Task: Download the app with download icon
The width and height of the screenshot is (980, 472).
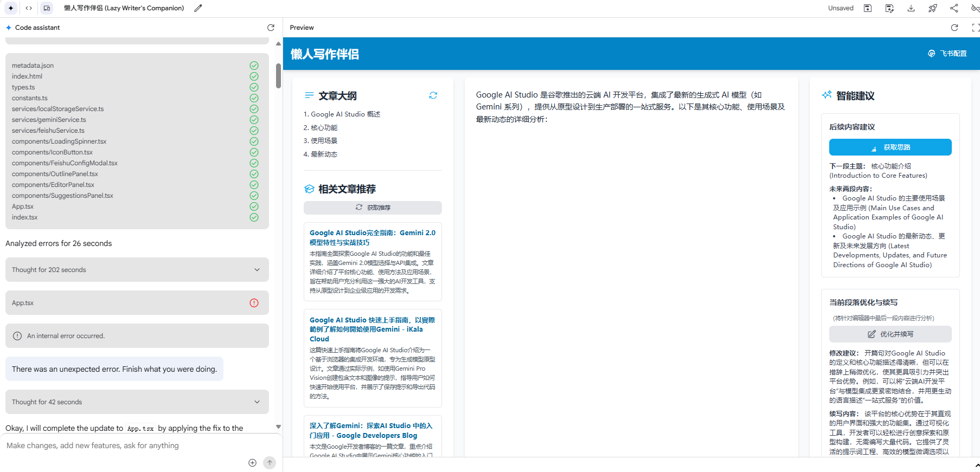Action: (x=911, y=8)
